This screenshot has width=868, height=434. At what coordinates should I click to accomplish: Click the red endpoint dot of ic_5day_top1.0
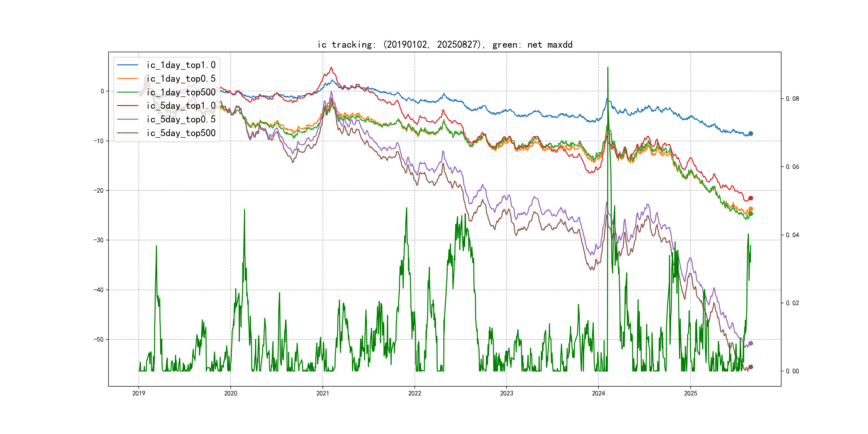pos(750,198)
